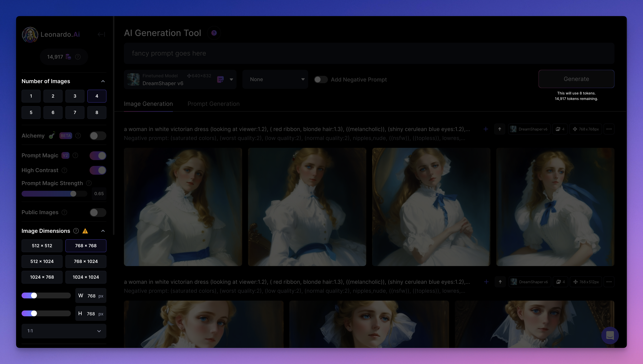Click DreamShaper v6 tag on first generation

[529, 129]
